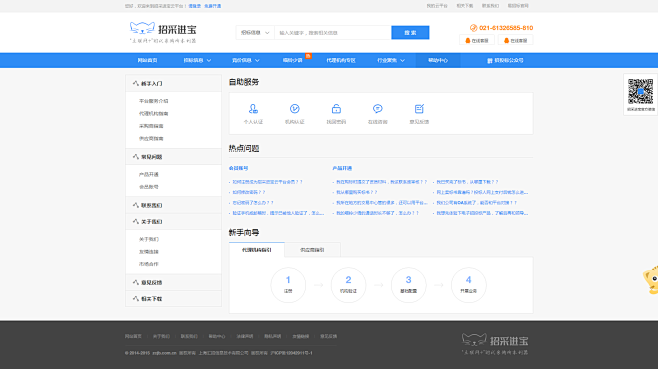Expand the 招标信息 menu in the nav bar
The image size is (658, 369).
tap(197, 60)
